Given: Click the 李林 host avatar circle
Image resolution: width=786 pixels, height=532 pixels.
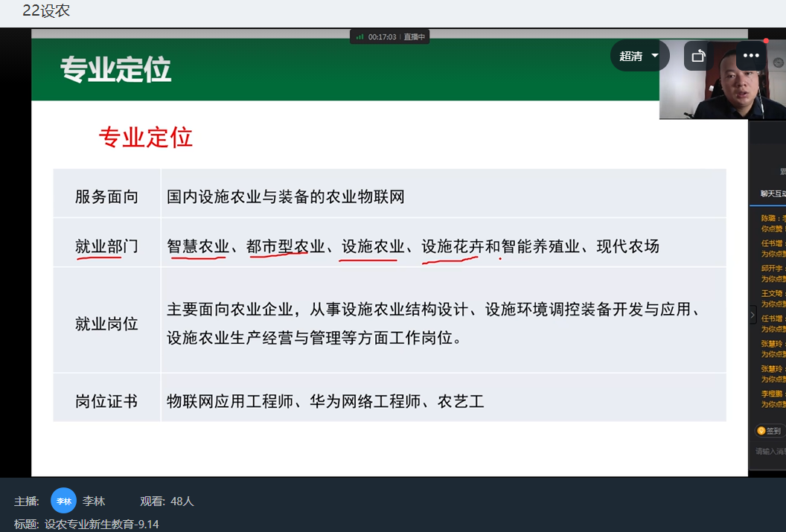Looking at the screenshot, I should click(x=64, y=501).
